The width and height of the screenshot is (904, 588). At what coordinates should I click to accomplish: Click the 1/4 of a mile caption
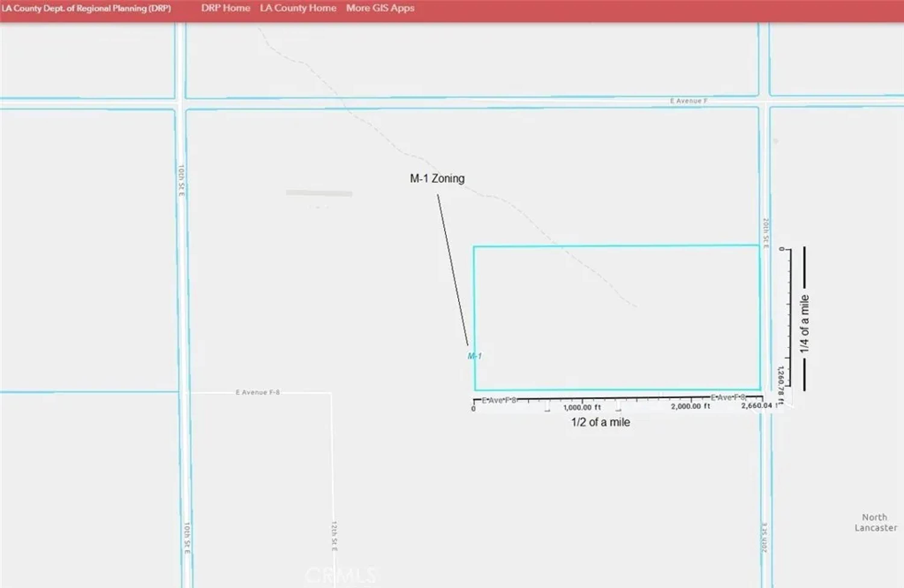tap(805, 324)
